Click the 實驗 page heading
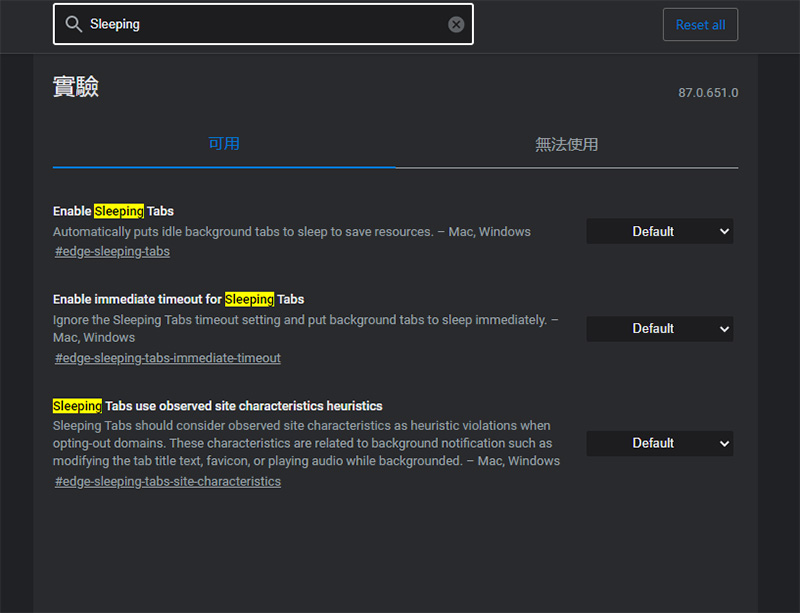The width and height of the screenshot is (800, 613). click(76, 87)
